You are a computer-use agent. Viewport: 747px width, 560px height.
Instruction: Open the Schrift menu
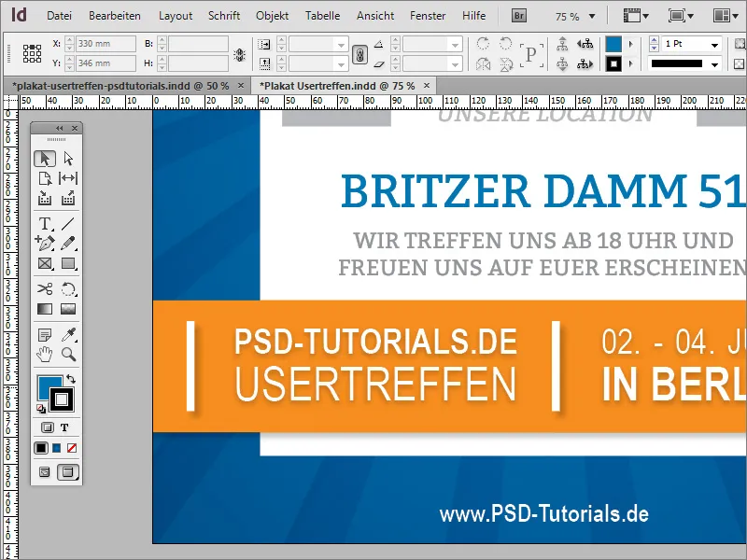point(224,15)
